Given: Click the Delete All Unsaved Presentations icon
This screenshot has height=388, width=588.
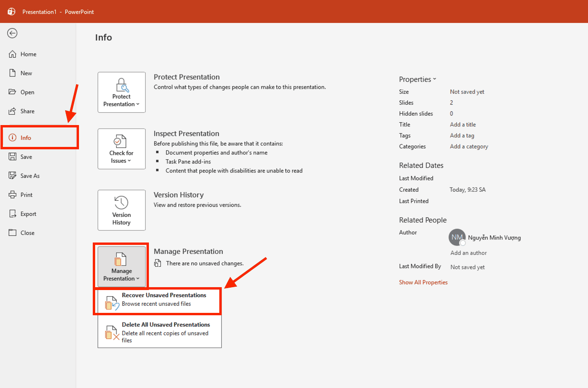Looking at the screenshot, I should 112,333.
